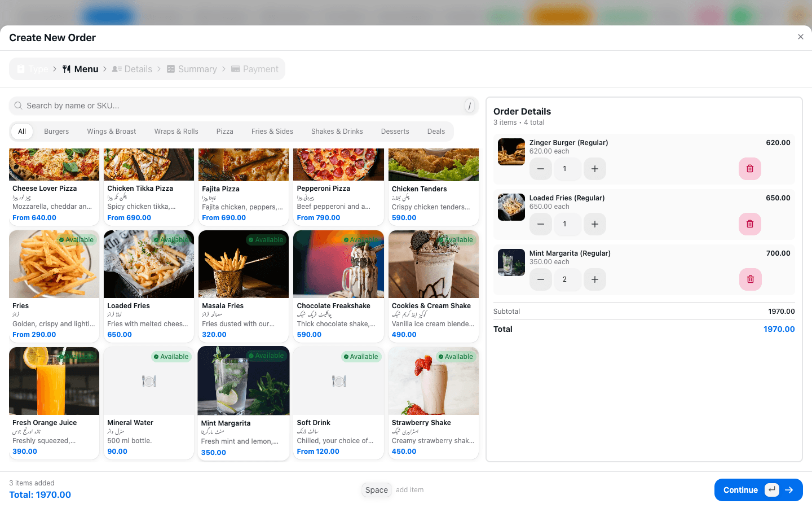The image size is (812, 508).
Task: Click the slash shortcut badge in search
Action: (469, 106)
